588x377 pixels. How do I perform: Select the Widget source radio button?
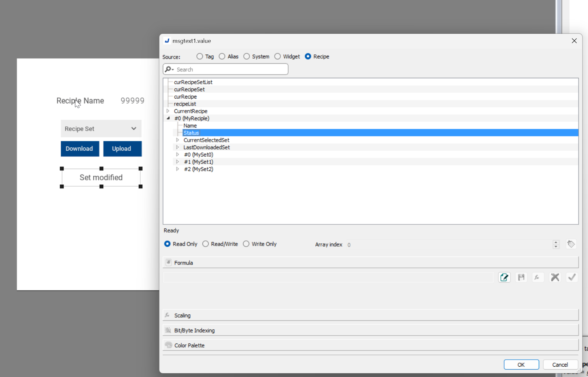click(277, 56)
